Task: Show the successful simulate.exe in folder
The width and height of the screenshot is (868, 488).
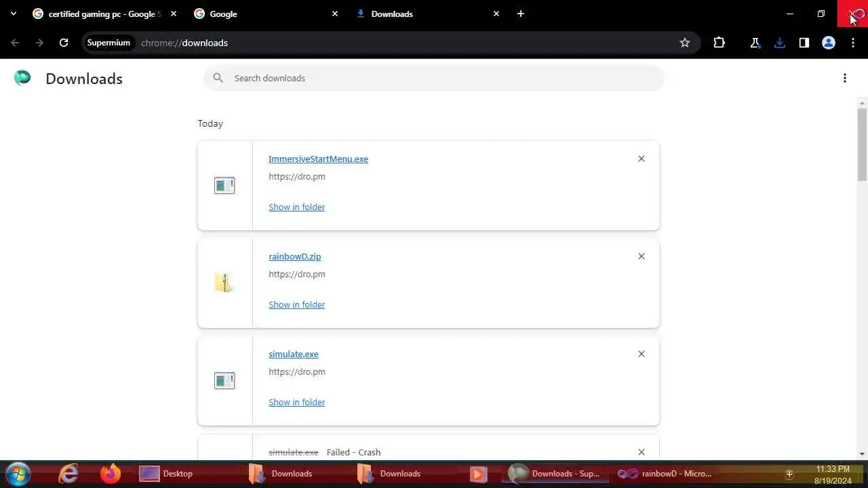Action: coord(297,402)
